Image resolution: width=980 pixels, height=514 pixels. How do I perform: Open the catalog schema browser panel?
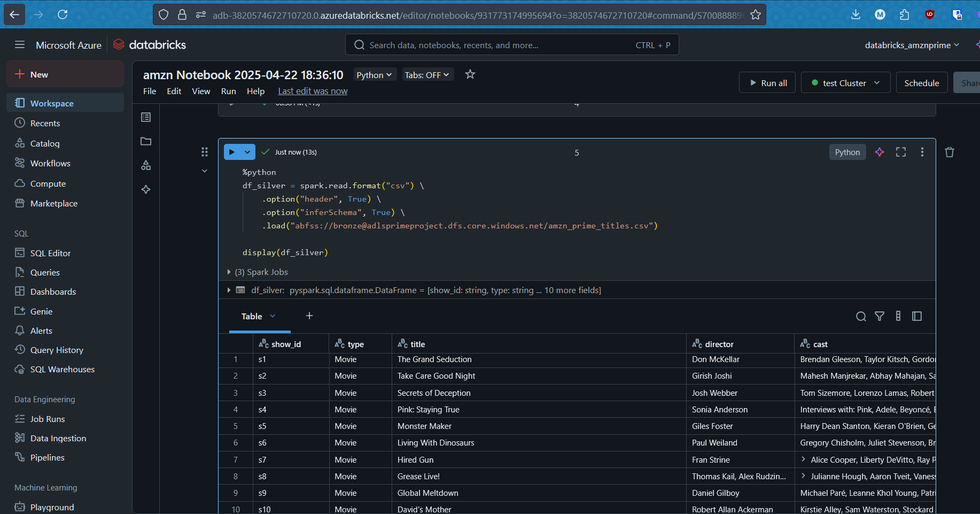[x=146, y=166]
